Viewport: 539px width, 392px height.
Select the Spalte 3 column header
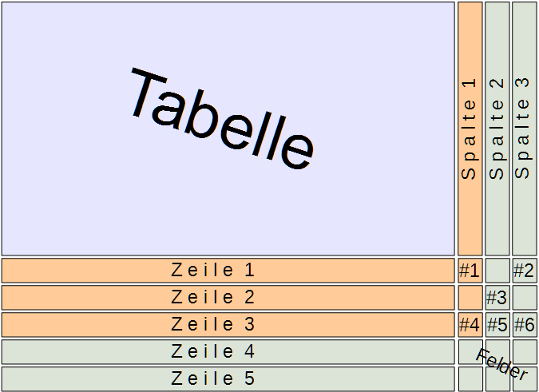(524, 129)
